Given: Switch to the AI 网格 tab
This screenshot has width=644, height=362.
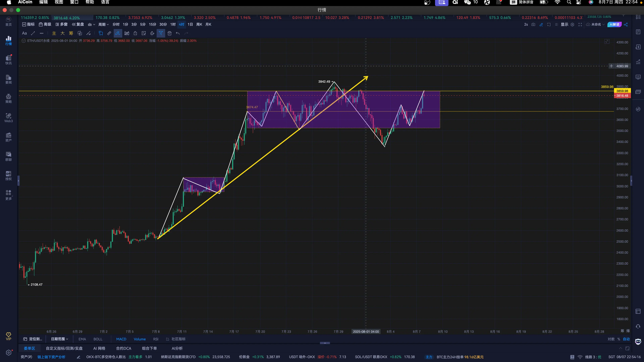Looking at the screenshot, I should [x=99, y=348].
